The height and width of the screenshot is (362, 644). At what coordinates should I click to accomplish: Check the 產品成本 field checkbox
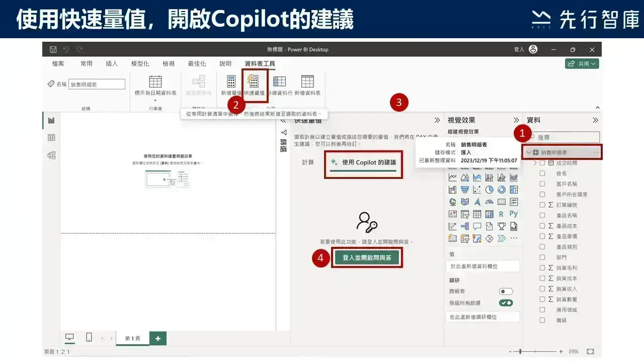[542, 226]
